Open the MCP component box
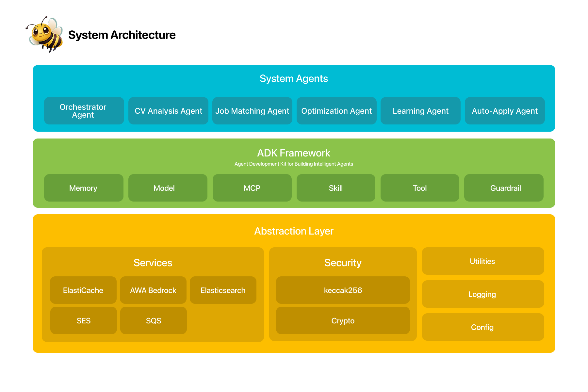588x392 pixels. (x=252, y=188)
